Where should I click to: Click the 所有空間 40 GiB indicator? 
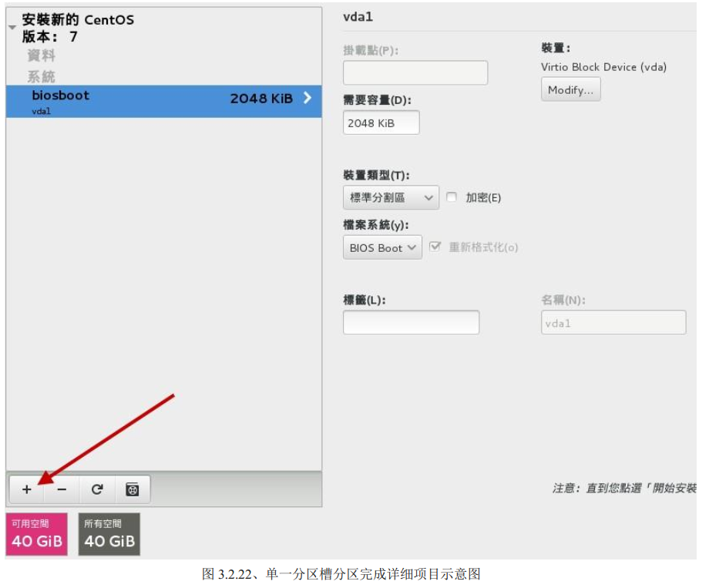click(109, 534)
